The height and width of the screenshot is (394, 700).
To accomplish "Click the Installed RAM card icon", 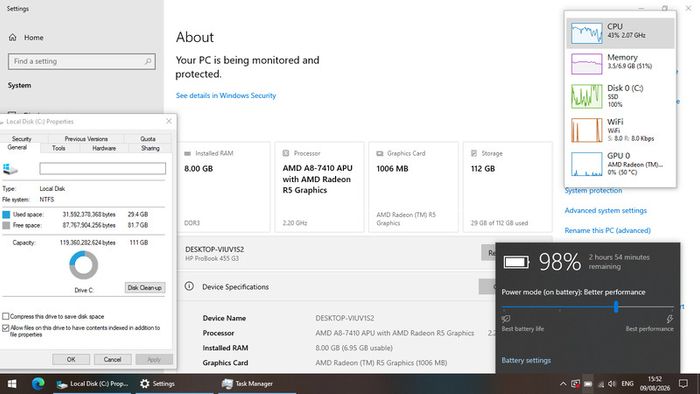I will (x=188, y=153).
